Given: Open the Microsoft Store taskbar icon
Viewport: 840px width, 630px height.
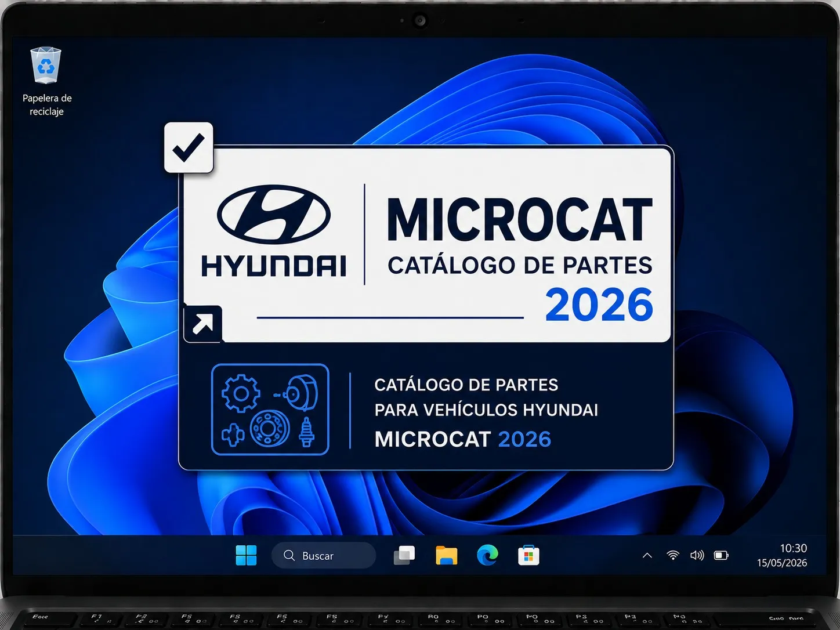Looking at the screenshot, I should 528,555.
